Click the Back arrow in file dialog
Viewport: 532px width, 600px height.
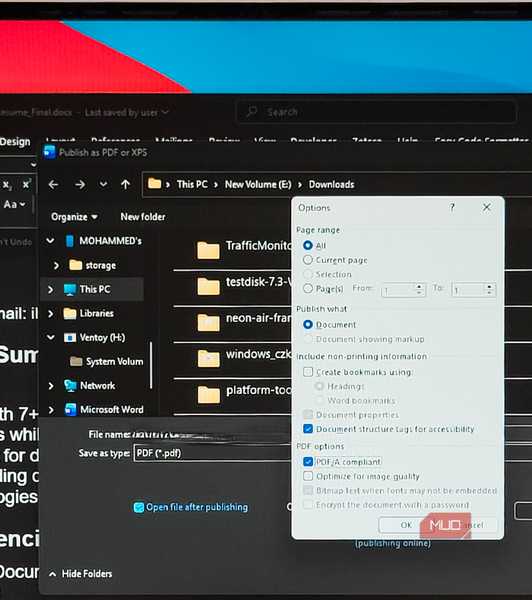54,185
